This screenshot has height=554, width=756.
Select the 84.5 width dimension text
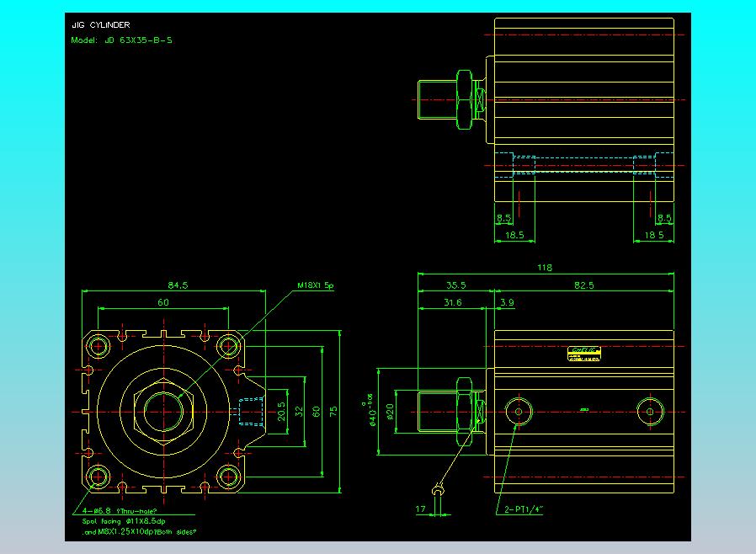point(178,285)
